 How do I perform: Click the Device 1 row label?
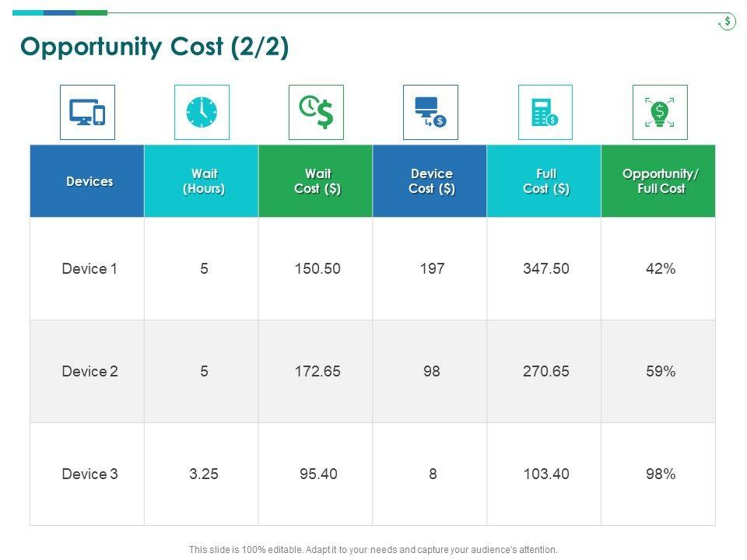pyautogui.click(x=89, y=269)
